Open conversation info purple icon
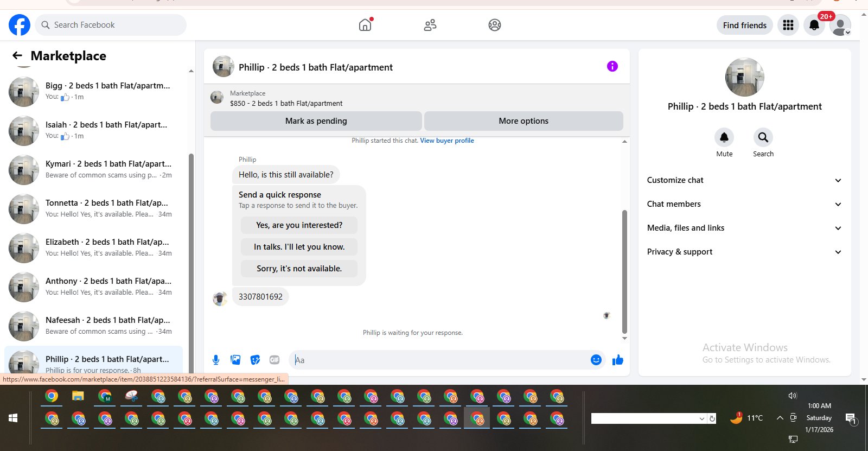868x451 pixels. click(x=612, y=66)
